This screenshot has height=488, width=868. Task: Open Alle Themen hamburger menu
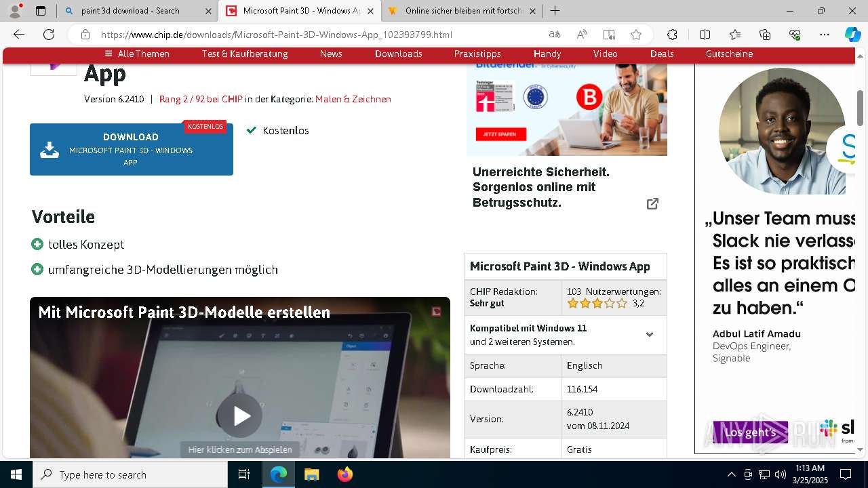pyautogui.click(x=137, y=54)
